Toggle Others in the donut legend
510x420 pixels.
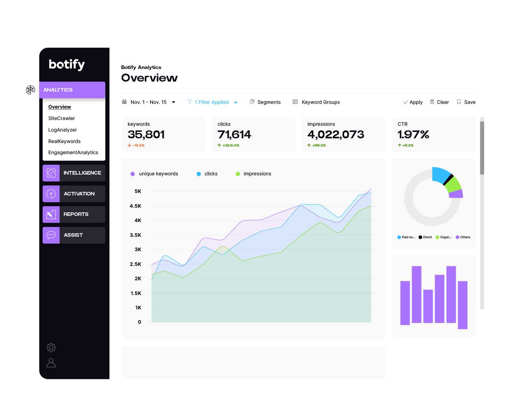(463, 237)
